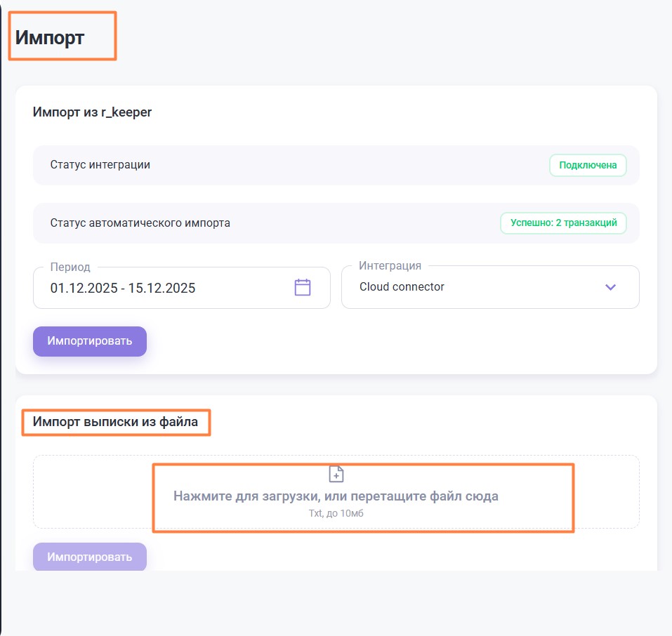Click the Импорт выписки из файла heading

(115, 422)
